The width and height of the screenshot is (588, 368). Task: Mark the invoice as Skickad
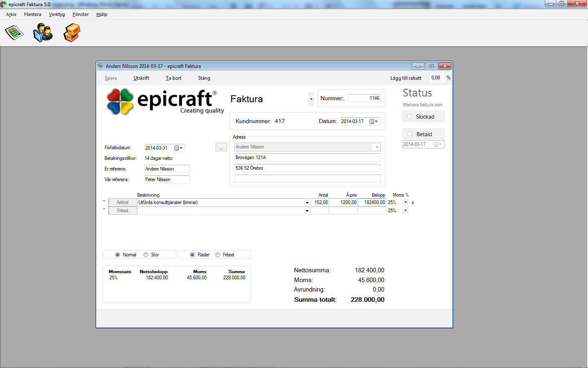click(x=409, y=116)
